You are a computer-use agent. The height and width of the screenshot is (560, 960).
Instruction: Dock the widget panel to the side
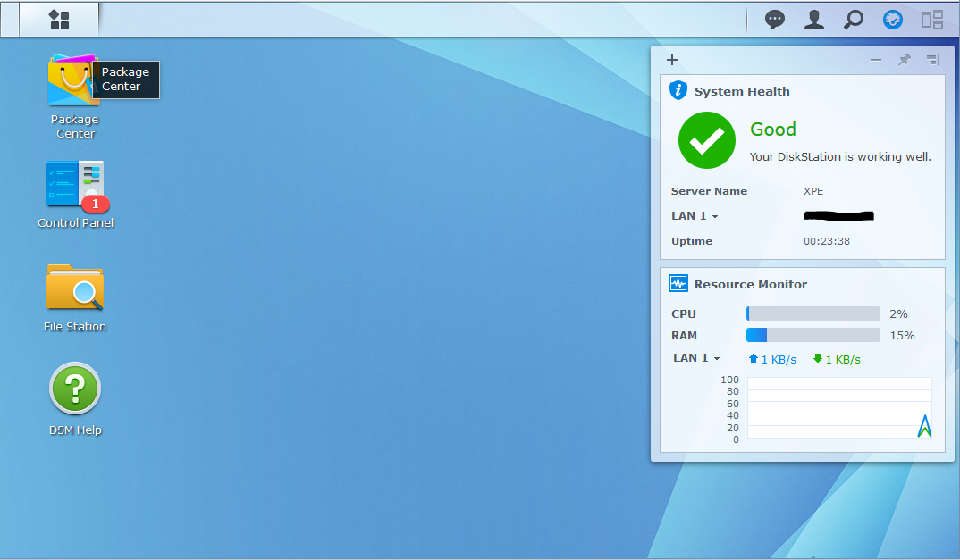(932, 59)
